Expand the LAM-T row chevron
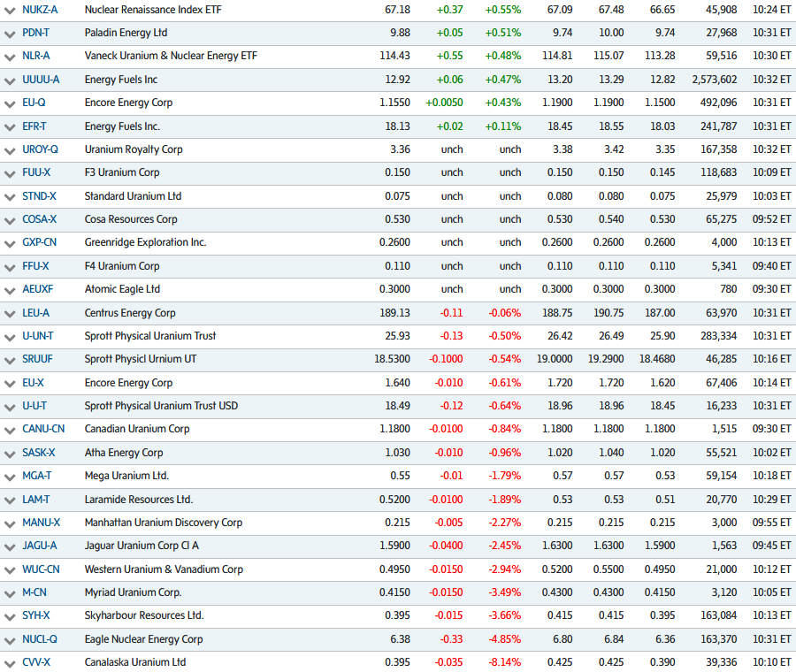The image size is (796, 672). (x=10, y=501)
